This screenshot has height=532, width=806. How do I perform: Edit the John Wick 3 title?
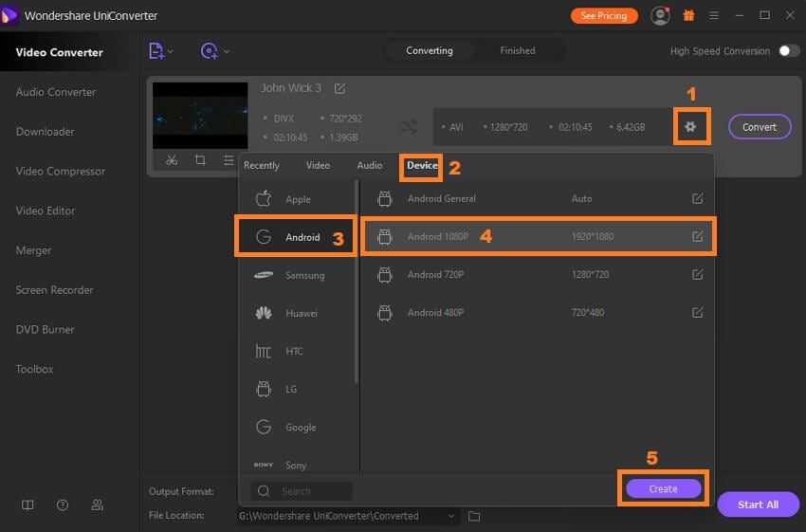[x=339, y=88]
